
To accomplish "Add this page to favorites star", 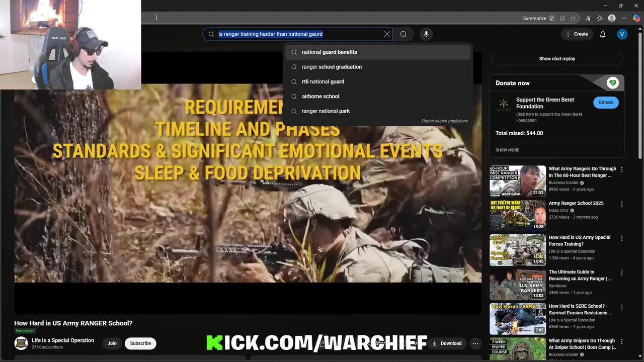I will 574,18.
